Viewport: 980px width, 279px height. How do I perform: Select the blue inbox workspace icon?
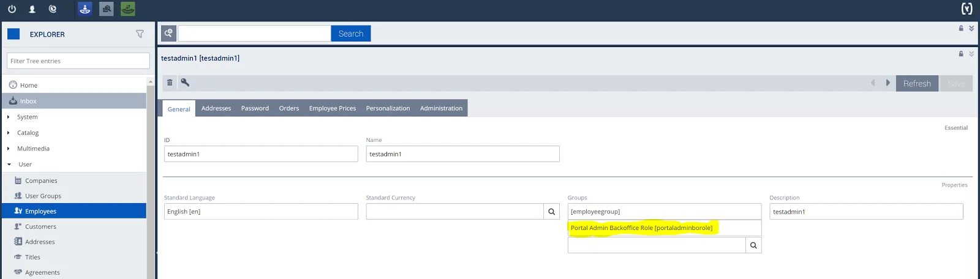pos(85,9)
